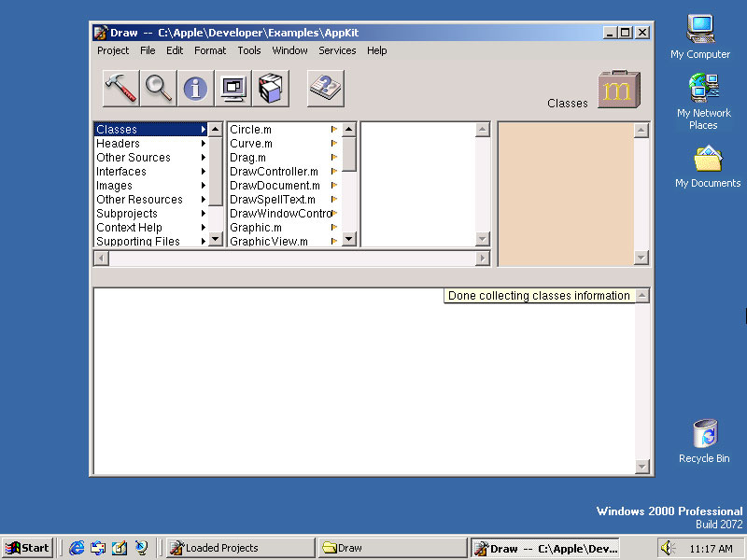Screen dimensions: 747x560
Task: Expand the Supporting Files arrow
Action: pos(204,241)
